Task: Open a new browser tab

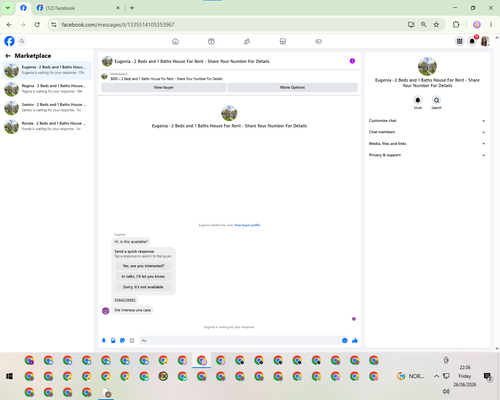Action: point(132,8)
